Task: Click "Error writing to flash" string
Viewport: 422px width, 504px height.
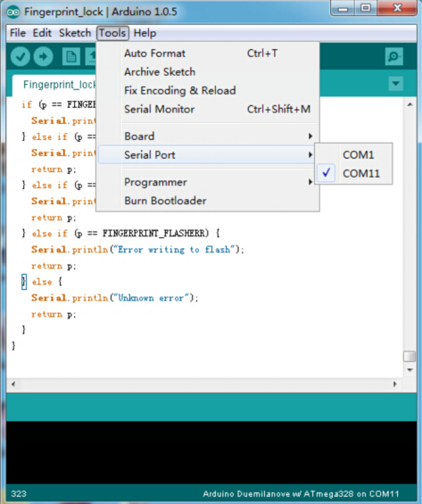Action: 174,250
